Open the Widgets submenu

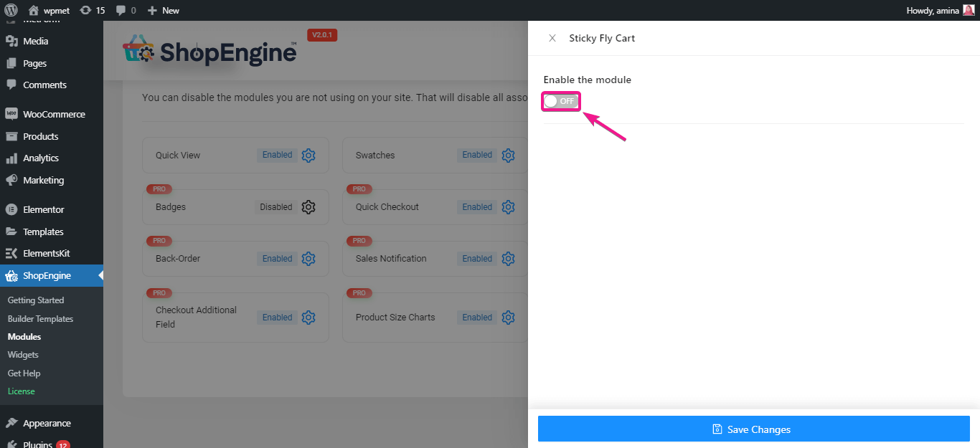click(23, 355)
